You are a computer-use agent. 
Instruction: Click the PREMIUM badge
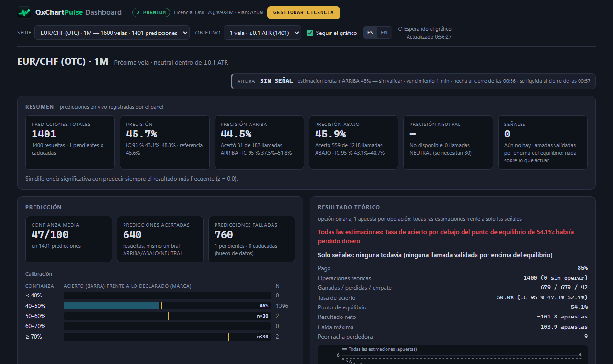[151, 12]
